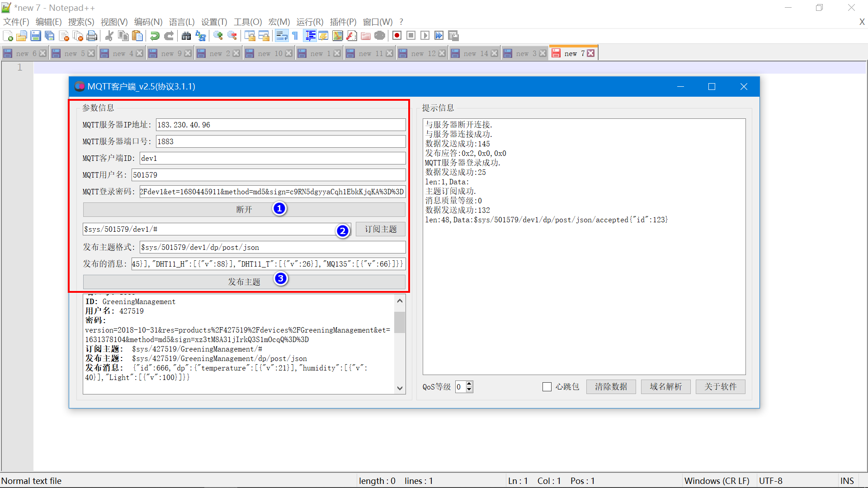868x488 pixels.
Task: Redo the last undone action
Action: click(x=169, y=36)
